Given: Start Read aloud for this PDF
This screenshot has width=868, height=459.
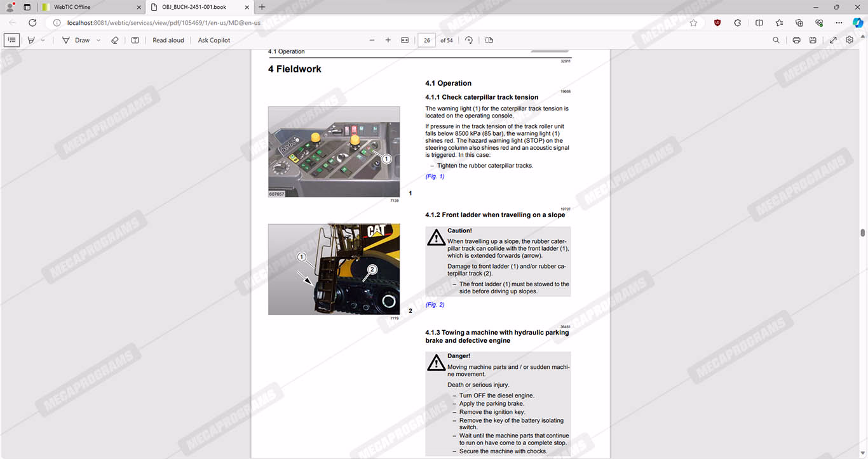Looking at the screenshot, I should [168, 40].
